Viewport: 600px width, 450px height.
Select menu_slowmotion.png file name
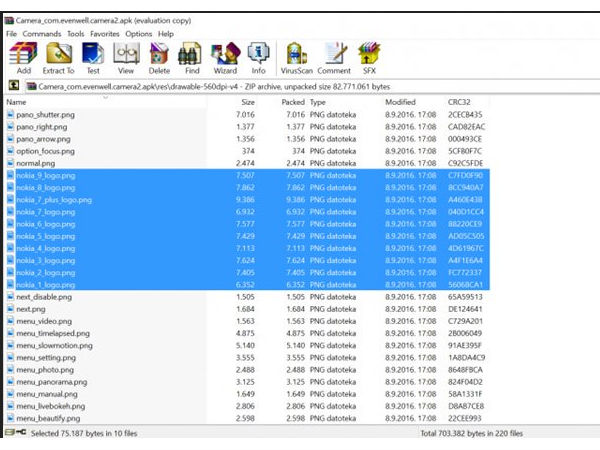(54, 346)
